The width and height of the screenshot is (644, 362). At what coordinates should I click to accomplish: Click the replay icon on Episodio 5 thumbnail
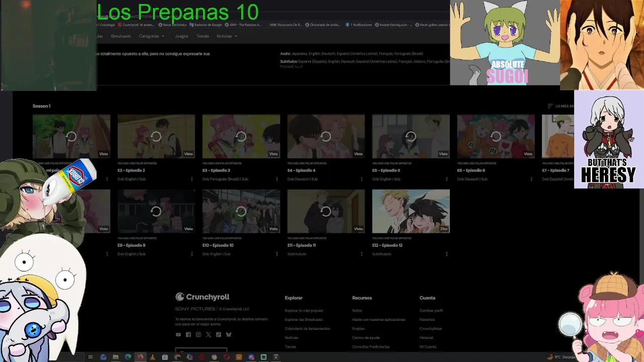[x=411, y=136]
